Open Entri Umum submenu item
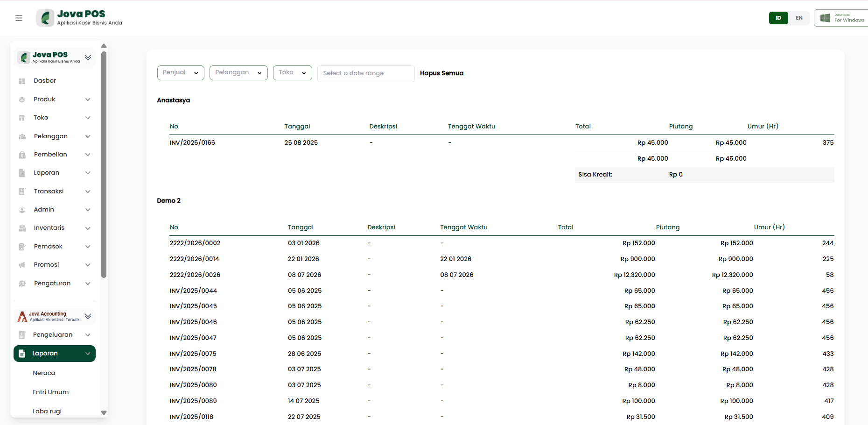 [51, 392]
